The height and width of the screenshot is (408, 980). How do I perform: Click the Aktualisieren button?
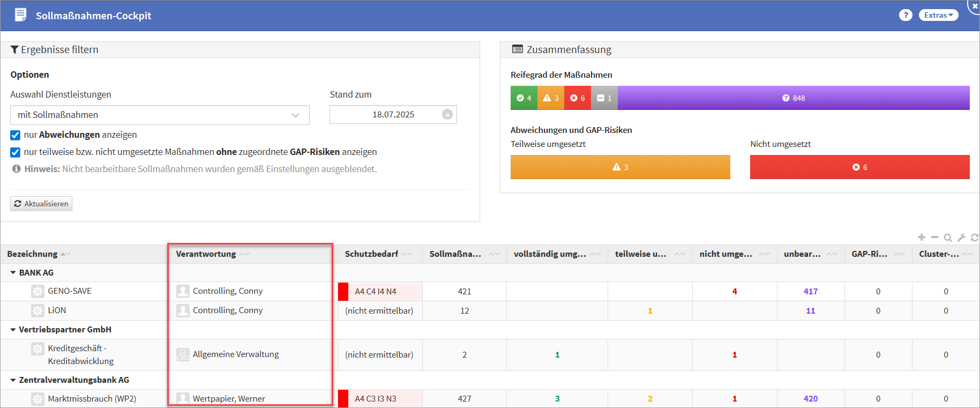[41, 204]
